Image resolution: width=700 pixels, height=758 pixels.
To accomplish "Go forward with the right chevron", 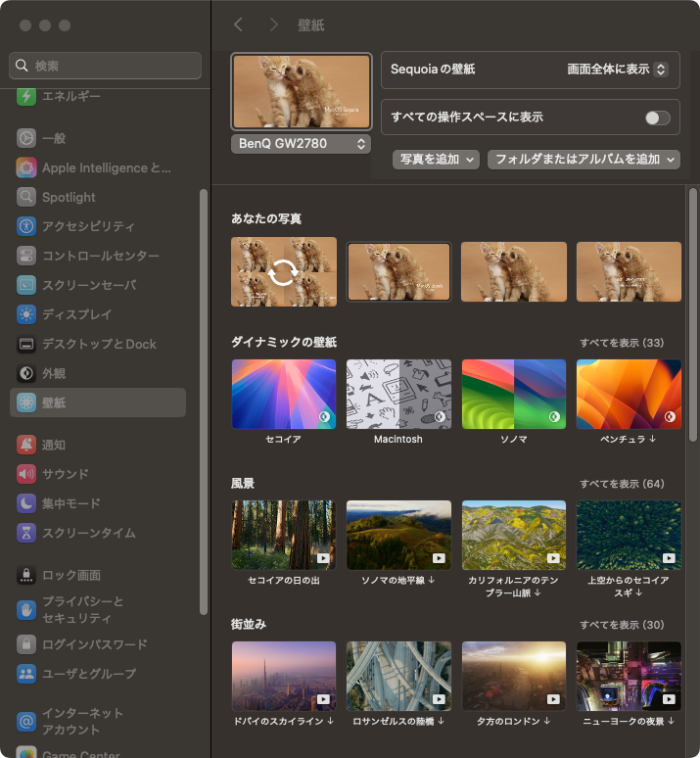I will point(273,24).
